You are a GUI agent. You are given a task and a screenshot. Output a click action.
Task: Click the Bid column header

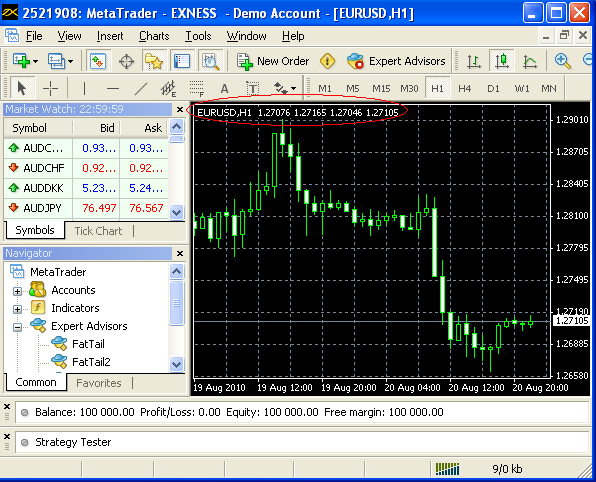(x=97, y=128)
